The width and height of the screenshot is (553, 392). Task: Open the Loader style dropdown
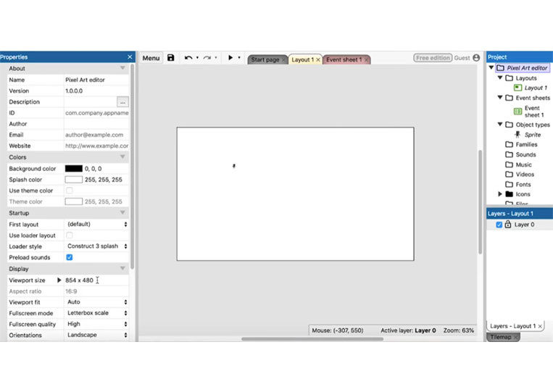[96, 246]
